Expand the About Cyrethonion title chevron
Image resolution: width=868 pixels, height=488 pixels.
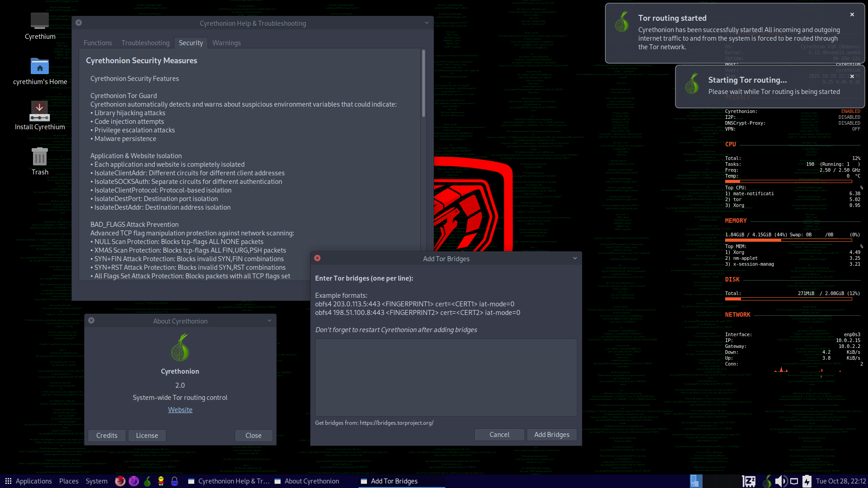pyautogui.click(x=269, y=321)
